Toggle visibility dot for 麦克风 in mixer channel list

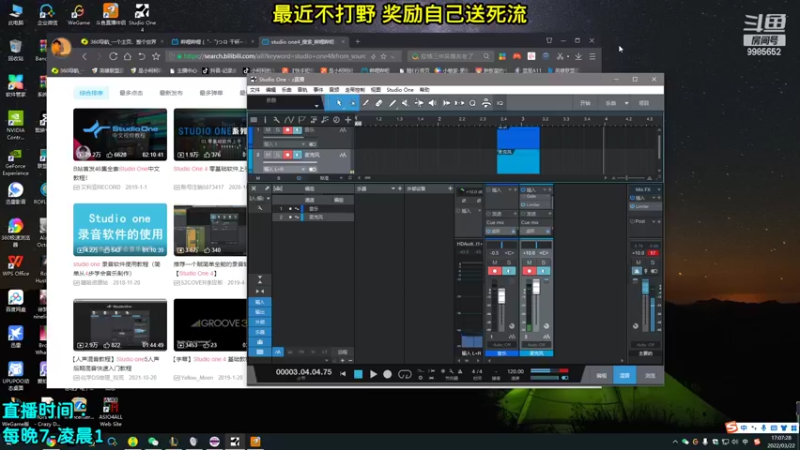pos(290,217)
